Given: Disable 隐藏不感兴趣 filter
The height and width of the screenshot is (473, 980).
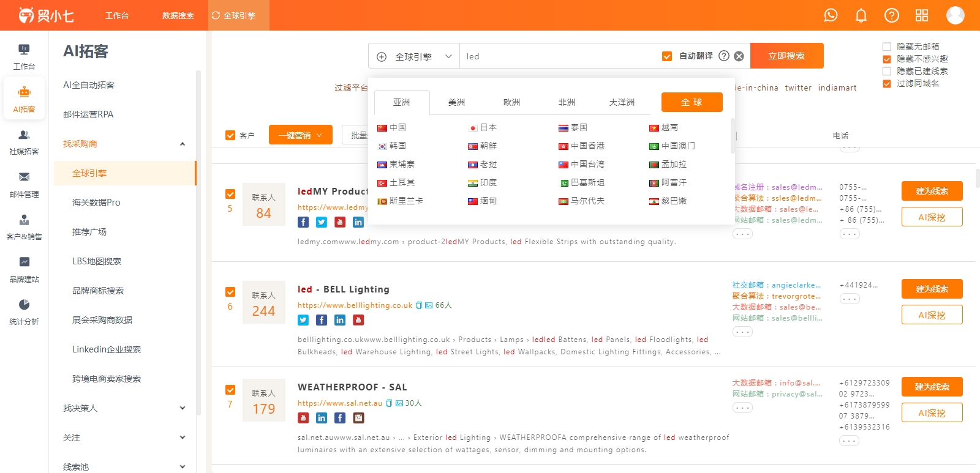Looking at the screenshot, I should (887, 59).
